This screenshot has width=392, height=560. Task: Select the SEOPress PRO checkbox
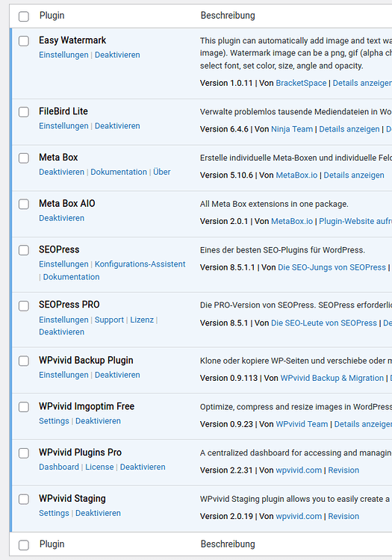click(24, 305)
